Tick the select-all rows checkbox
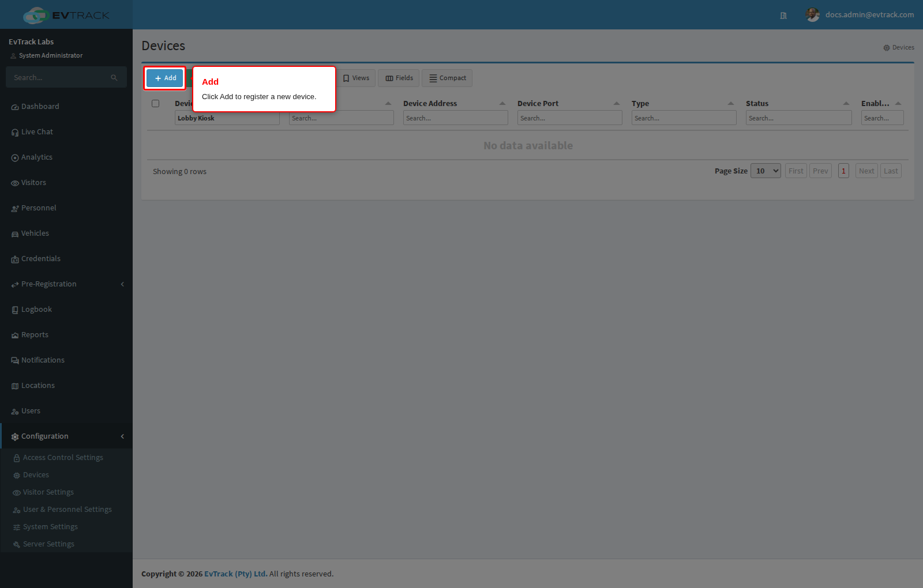The height and width of the screenshot is (588, 923). (x=155, y=104)
